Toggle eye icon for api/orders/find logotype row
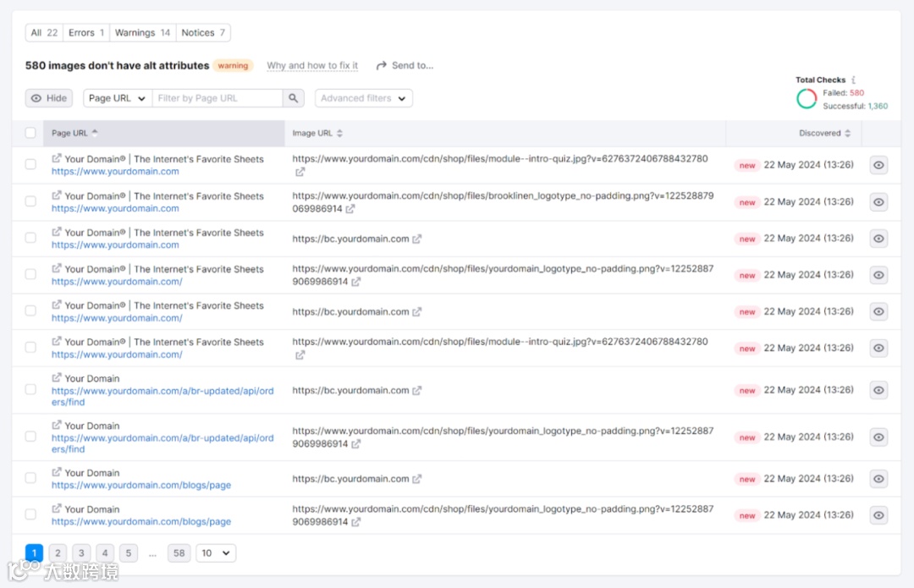Image resolution: width=914 pixels, height=588 pixels. tap(878, 437)
